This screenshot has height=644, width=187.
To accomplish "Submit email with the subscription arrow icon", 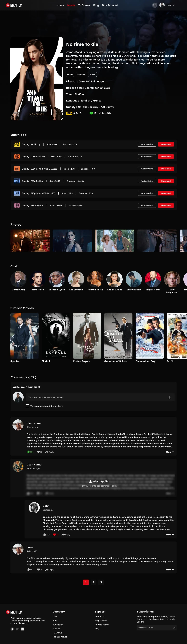I will point(174,627).
